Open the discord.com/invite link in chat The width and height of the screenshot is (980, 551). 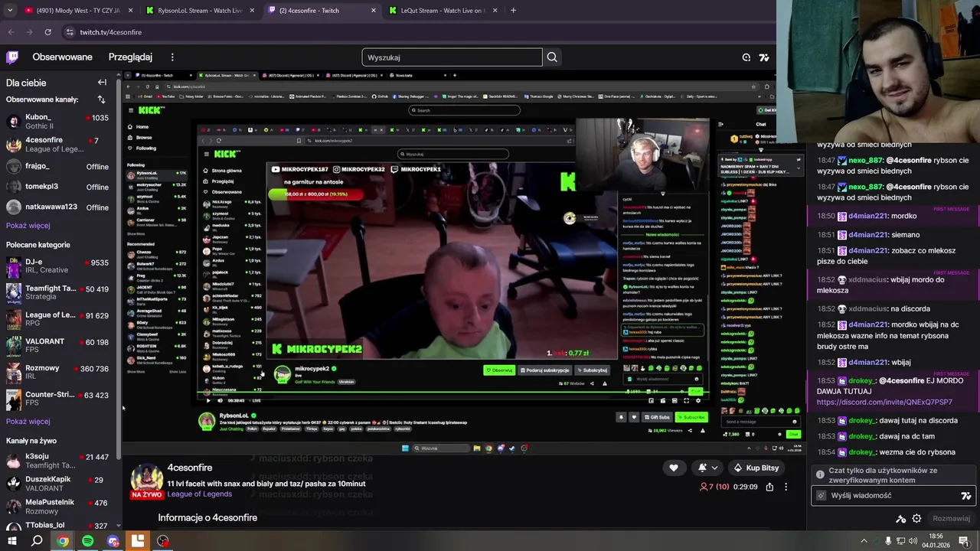pos(884,403)
